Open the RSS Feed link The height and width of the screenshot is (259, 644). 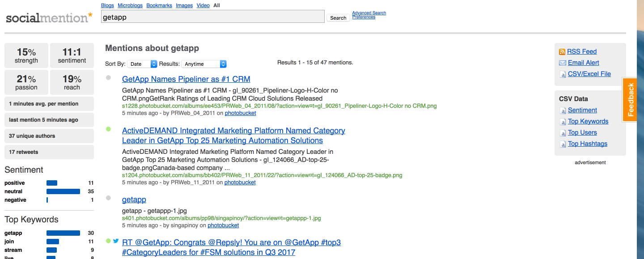582,51
